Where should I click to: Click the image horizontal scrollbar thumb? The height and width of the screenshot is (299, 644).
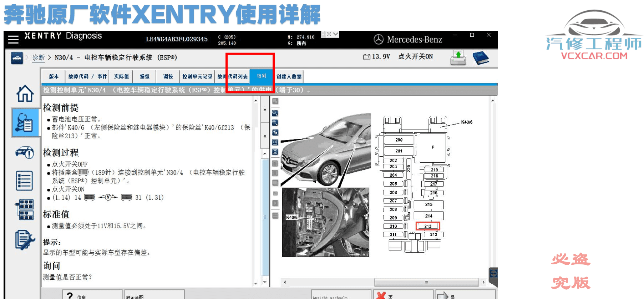[x=426, y=282]
